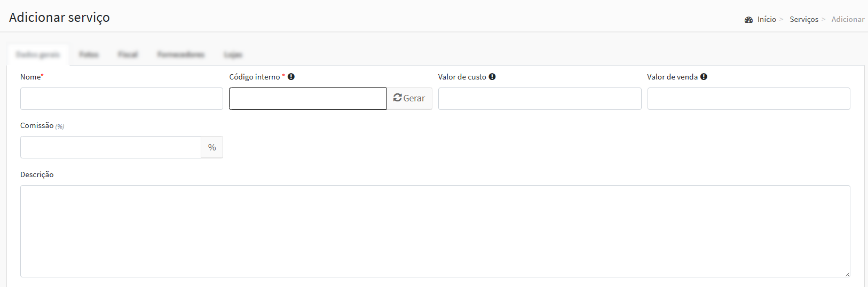This screenshot has width=868, height=287.
Task: Open the Fornecedores tab
Action: (180, 54)
